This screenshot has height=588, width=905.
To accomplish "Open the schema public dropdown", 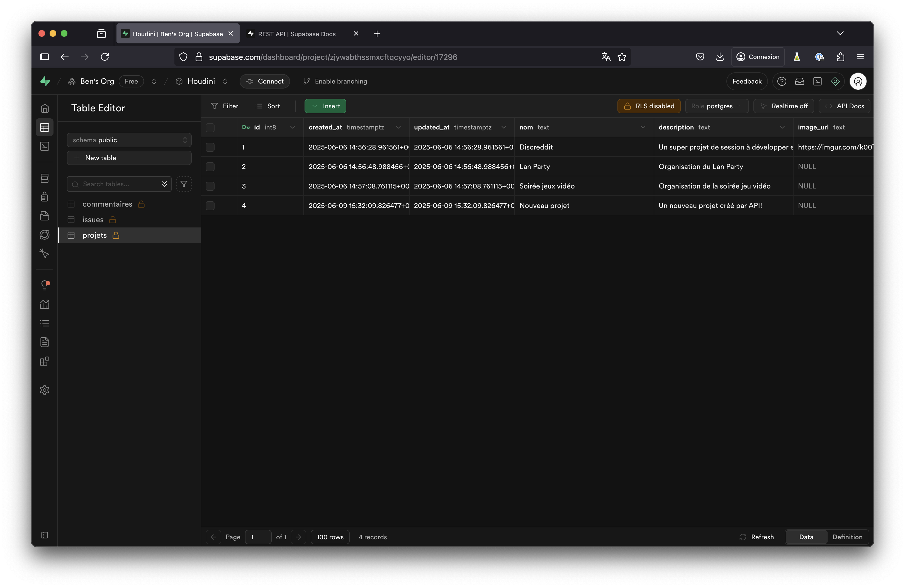I will point(129,140).
